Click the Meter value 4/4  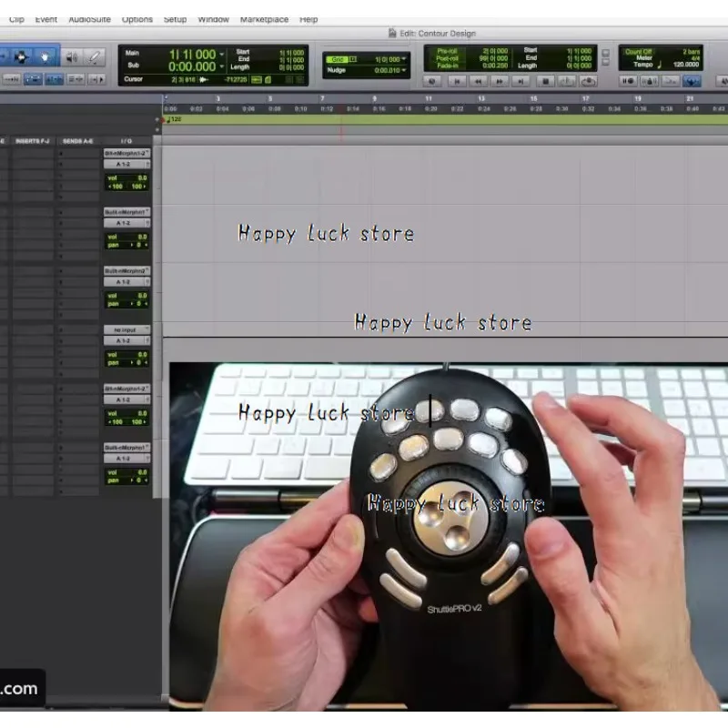[x=695, y=58]
